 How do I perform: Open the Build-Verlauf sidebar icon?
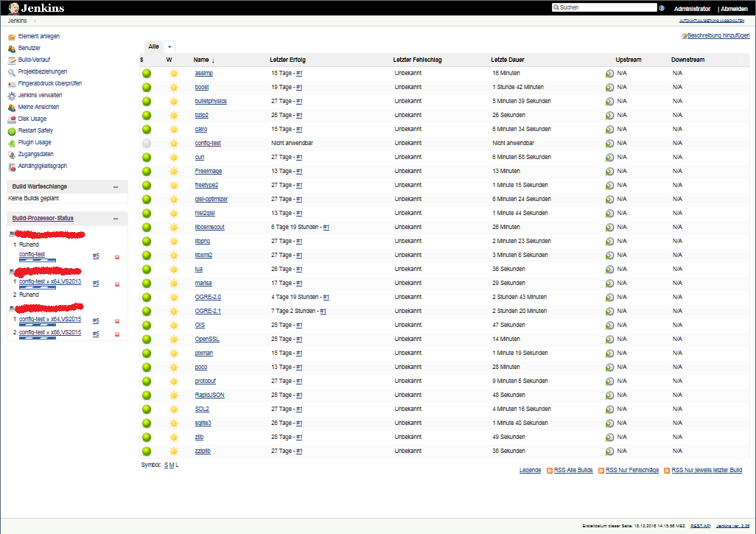(x=12, y=60)
